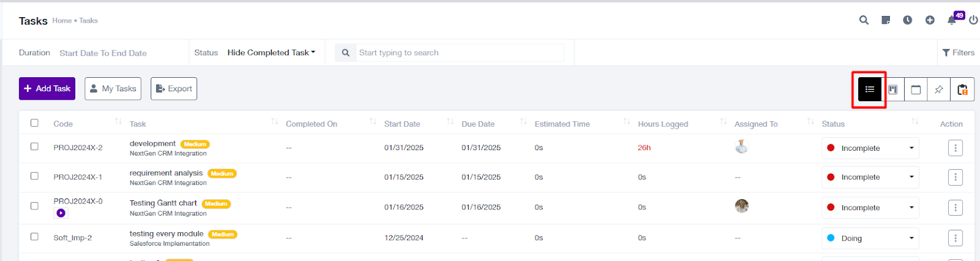This screenshot has height=261, width=980.
Task: Open action menu for requirement analysis
Action: pyautogui.click(x=956, y=177)
